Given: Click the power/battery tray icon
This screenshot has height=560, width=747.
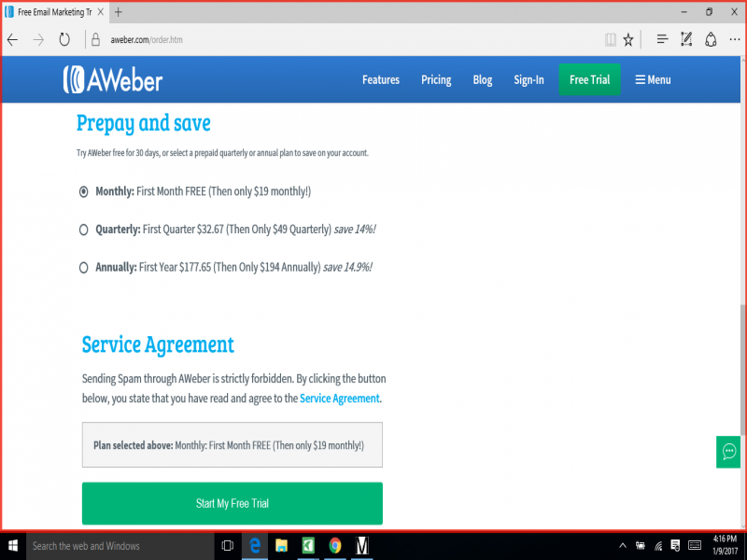Looking at the screenshot, I should (x=641, y=546).
